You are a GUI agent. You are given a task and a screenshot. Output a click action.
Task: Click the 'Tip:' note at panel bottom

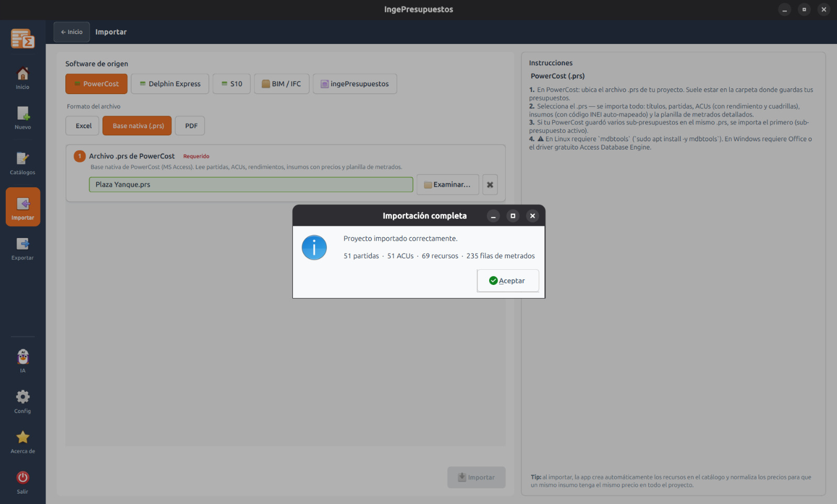click(671, 481)
